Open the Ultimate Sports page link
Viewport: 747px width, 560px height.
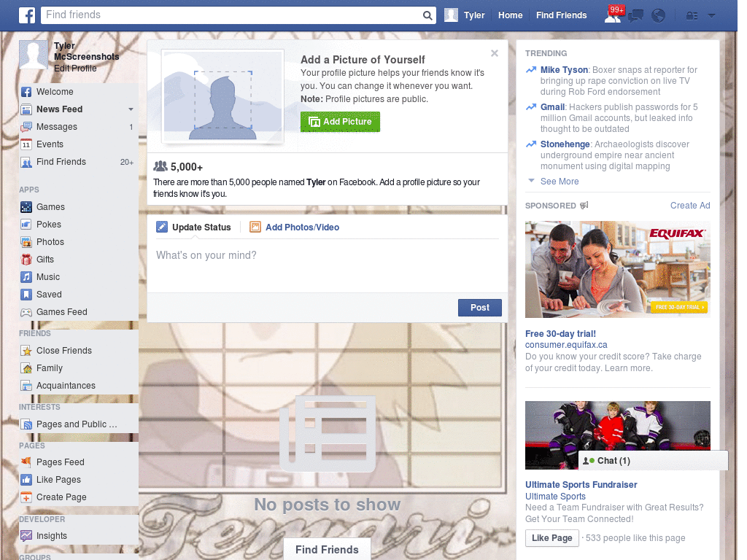point(555,496)
